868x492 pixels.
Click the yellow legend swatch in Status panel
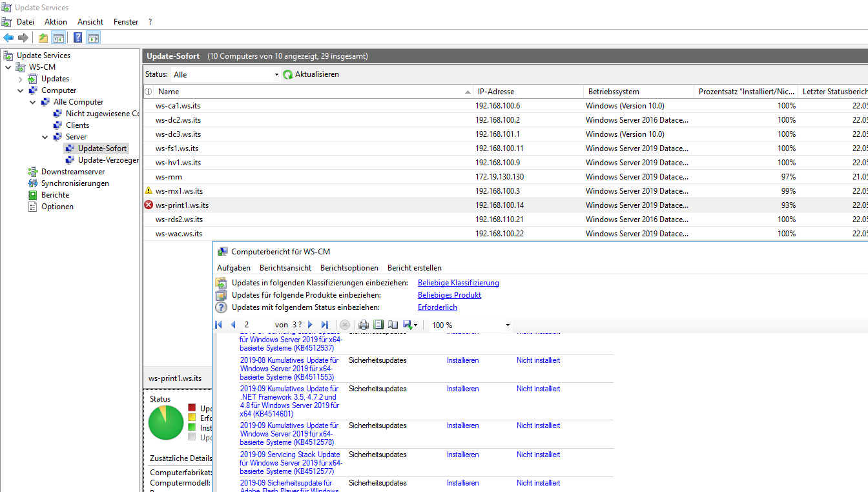(x=191, y=418)
